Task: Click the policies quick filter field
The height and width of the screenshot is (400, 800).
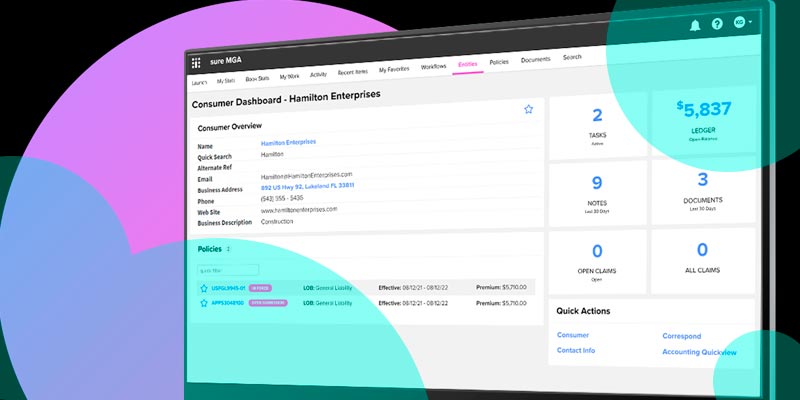Action: (x=228, y=270)
